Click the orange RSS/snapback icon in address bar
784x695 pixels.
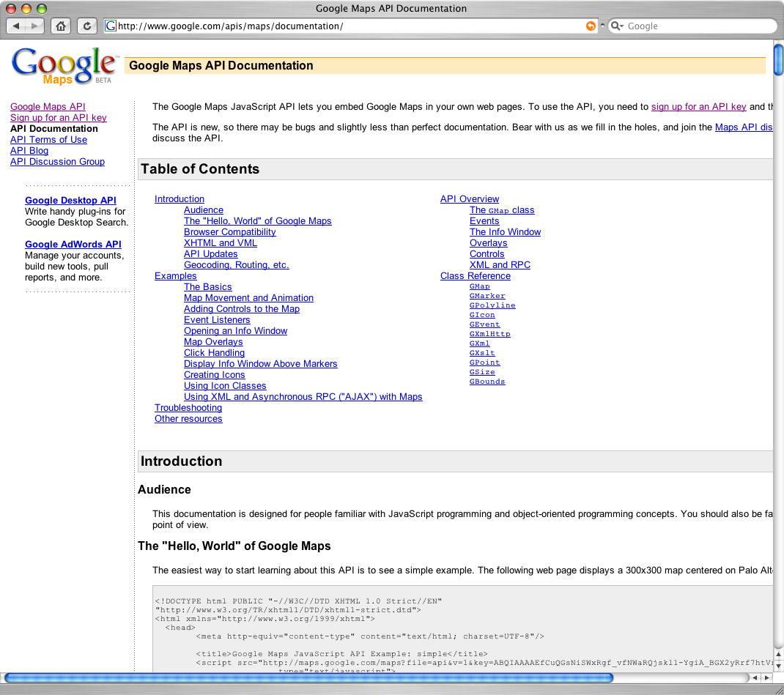coord(591,26)
